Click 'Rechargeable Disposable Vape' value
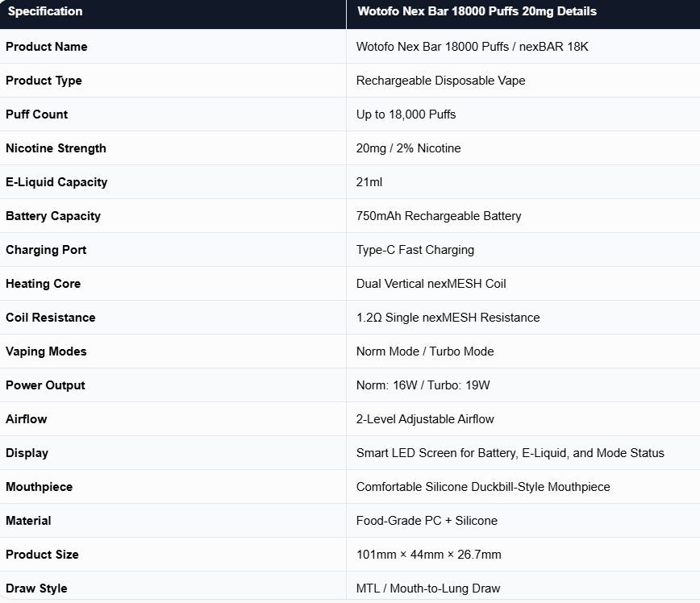700x603 pixels. pyautogui.click(x=440, y=81)
